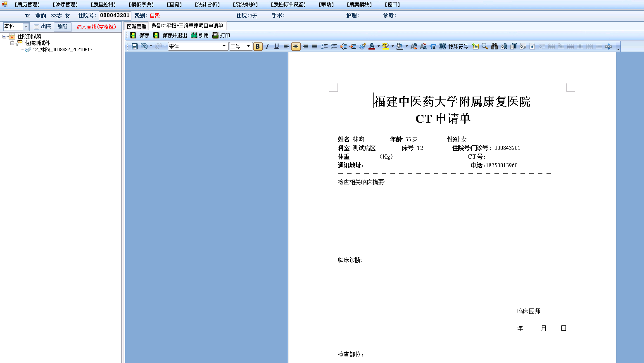Select the 鼻骨CT平扫+三维重建项目申请单 tab
This screenshot has height=363, width=644.
(x=187, y=26)
